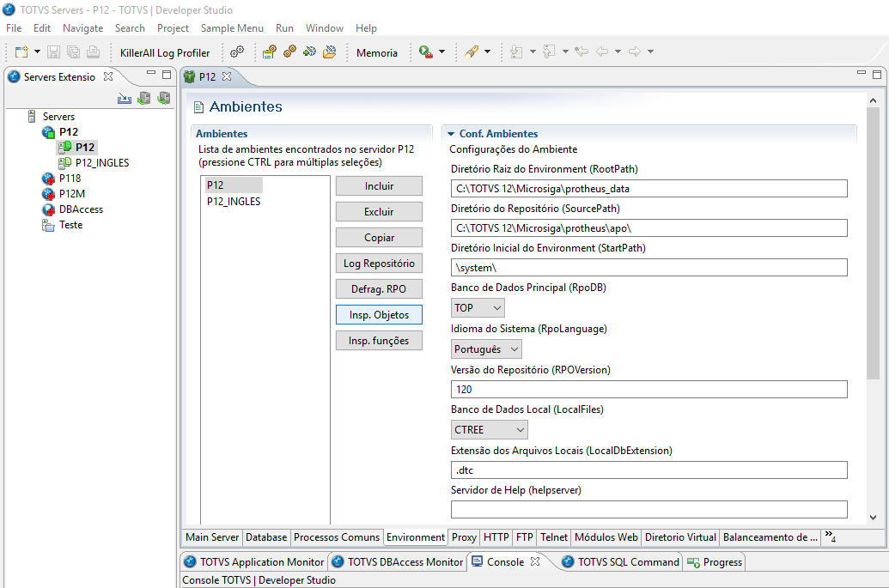
Task: Open the File menu
Action: (x=14, y=28)
